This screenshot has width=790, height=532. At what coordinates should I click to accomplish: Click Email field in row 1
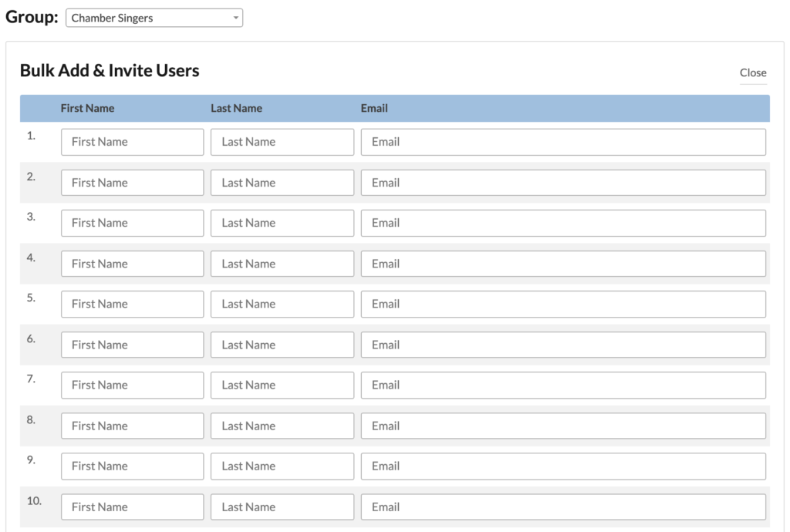tap(563, 142)
